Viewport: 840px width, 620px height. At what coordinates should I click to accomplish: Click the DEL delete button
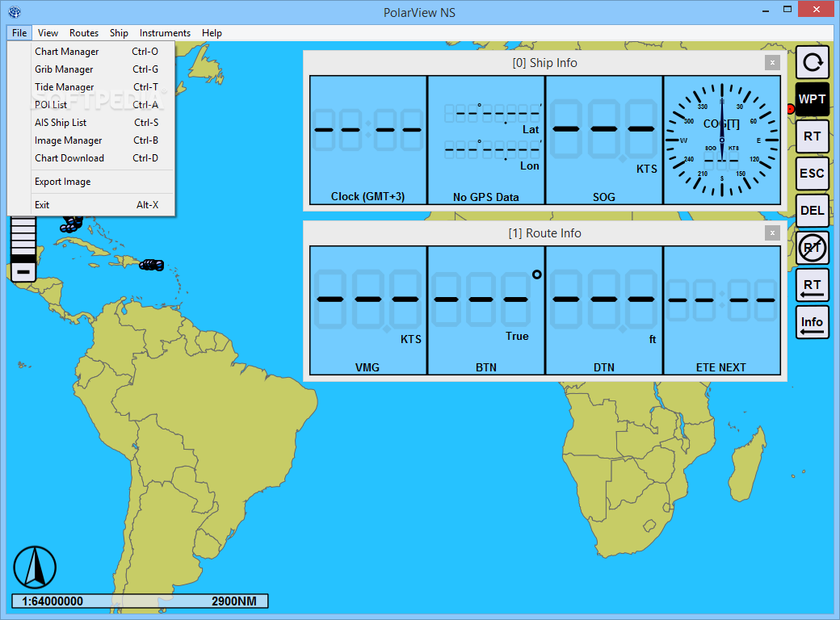tap(813, 211)
